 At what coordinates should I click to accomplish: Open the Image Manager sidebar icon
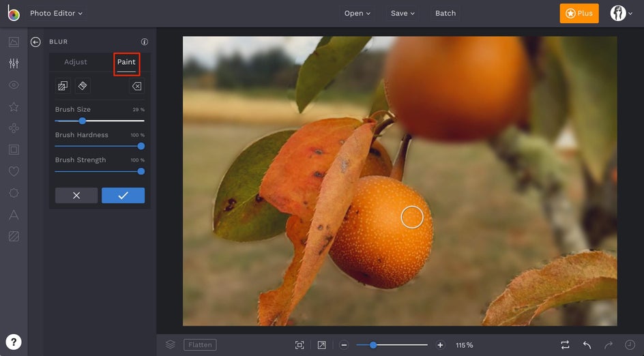point(14,42)
